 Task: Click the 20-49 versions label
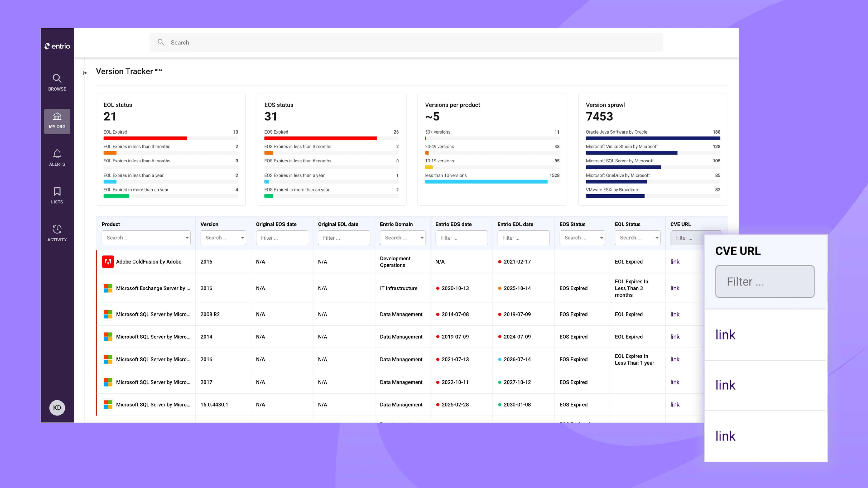tap(439, 146)
